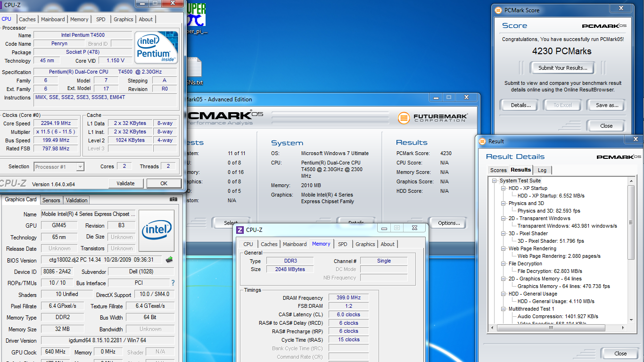Collapse the 3D - Pixel Shader node
Image resolution: width=644 pixels, height=362 pixels.
(504, 233)
